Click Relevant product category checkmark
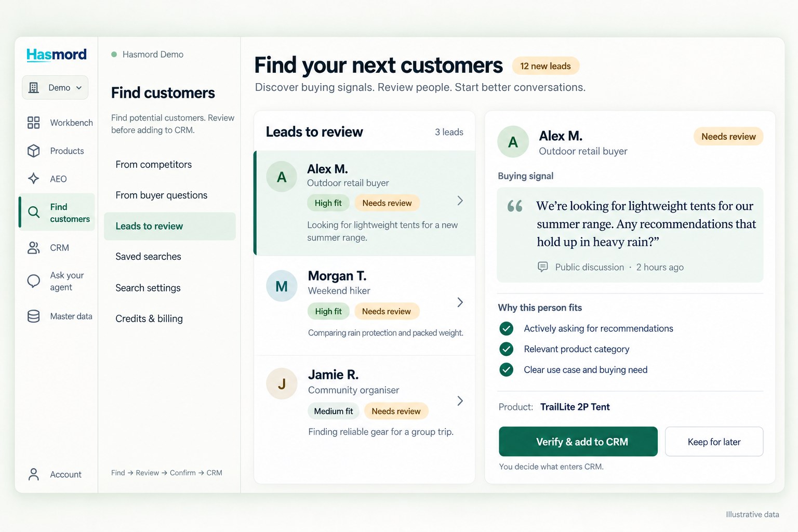 coord(506,349)
